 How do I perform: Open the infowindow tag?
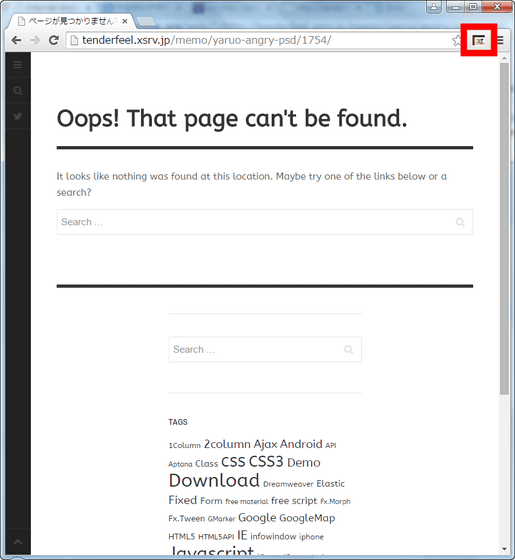click(x=273, y=536)
